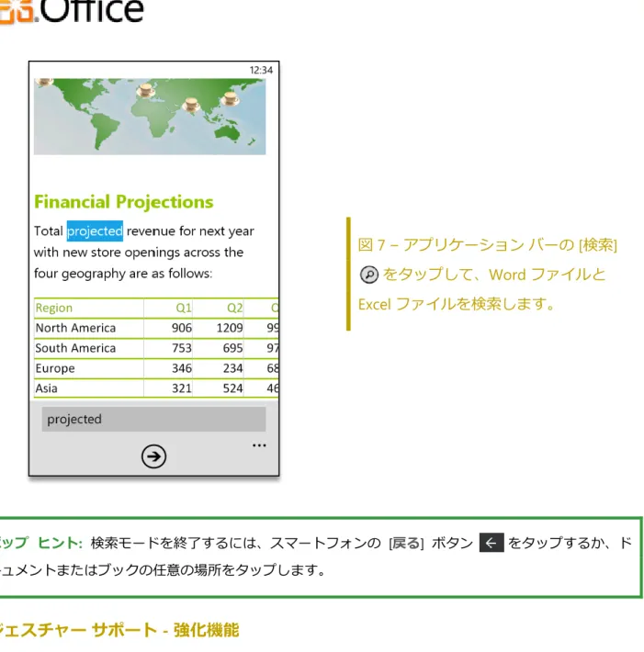Click the 'ヒント:' label in the tip box
This screenshot has height=652, width=644.
pos(60,543)
